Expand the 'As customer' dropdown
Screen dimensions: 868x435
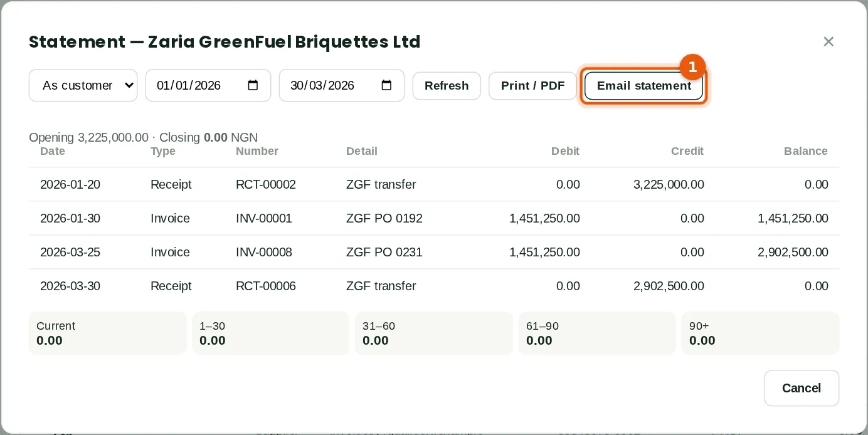pyautogui.click(x=83, y=85)
